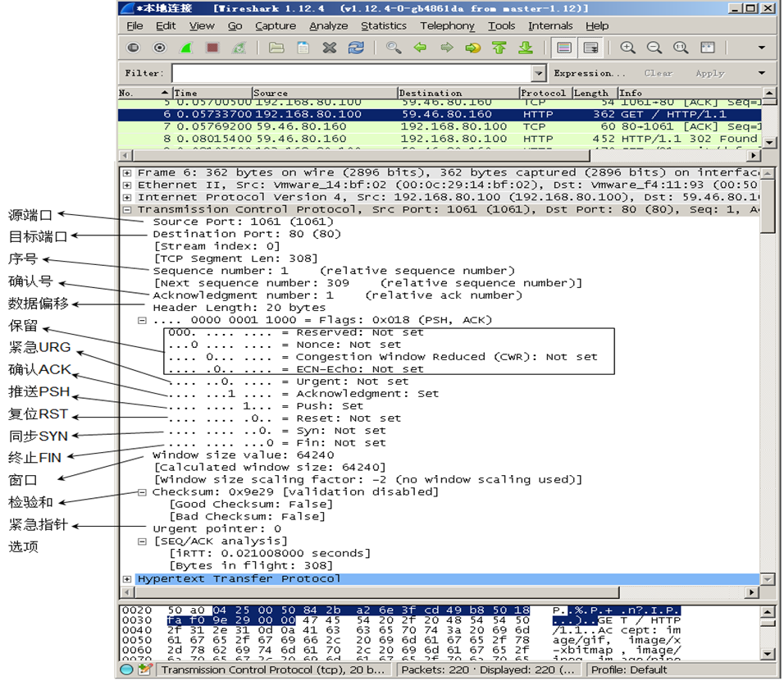Collapse the SEQ/ACK analysis subtree
The width and height of the screenshot is (784, 681).
pos(143,542)
